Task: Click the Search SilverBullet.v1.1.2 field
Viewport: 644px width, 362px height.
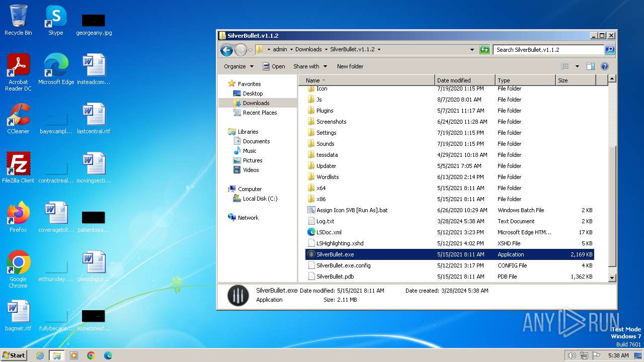Action: [549, 50]
